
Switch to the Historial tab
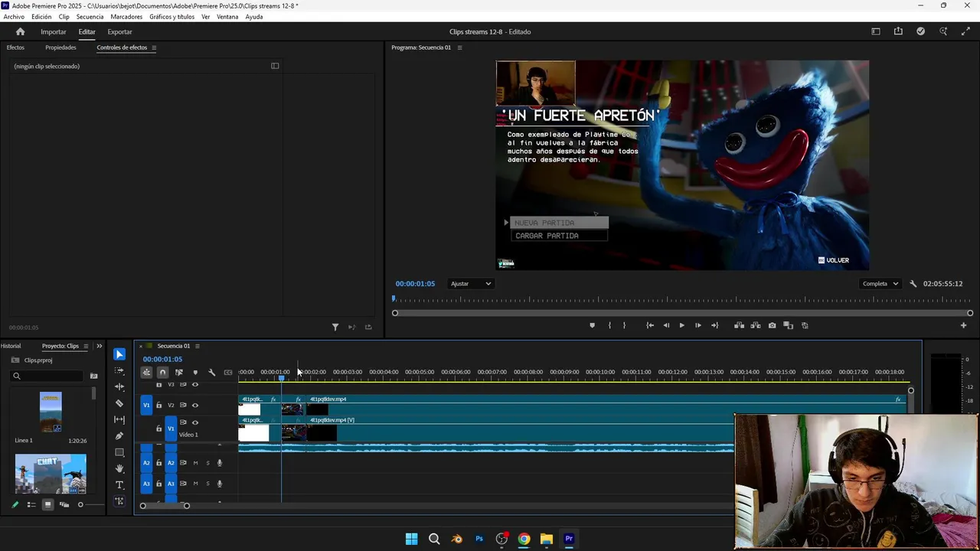click(11, 346)
